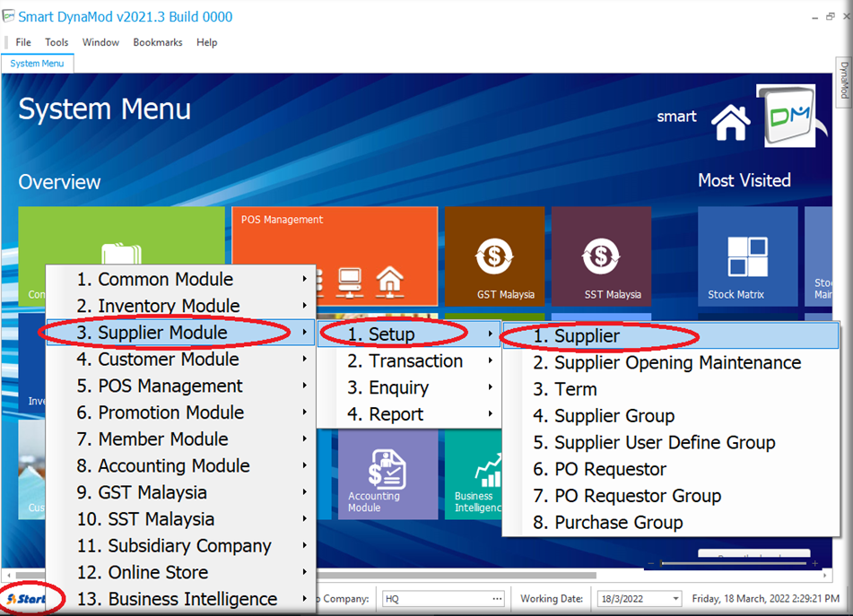Open the Tools menu
853x616 pixels.
tap(57, 42)
